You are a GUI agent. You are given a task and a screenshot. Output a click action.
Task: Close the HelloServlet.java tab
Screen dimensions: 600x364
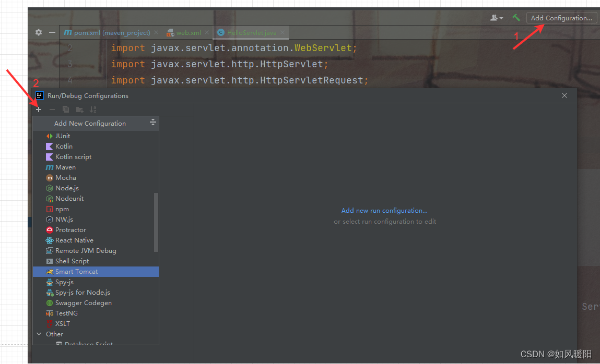[x=283, y=32]
